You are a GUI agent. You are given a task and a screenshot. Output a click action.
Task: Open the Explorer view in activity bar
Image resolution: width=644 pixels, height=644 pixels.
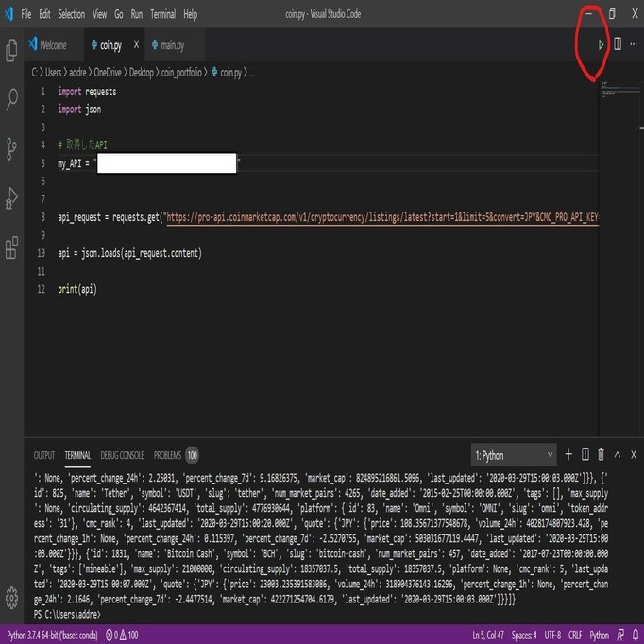[x=11, y=50]
